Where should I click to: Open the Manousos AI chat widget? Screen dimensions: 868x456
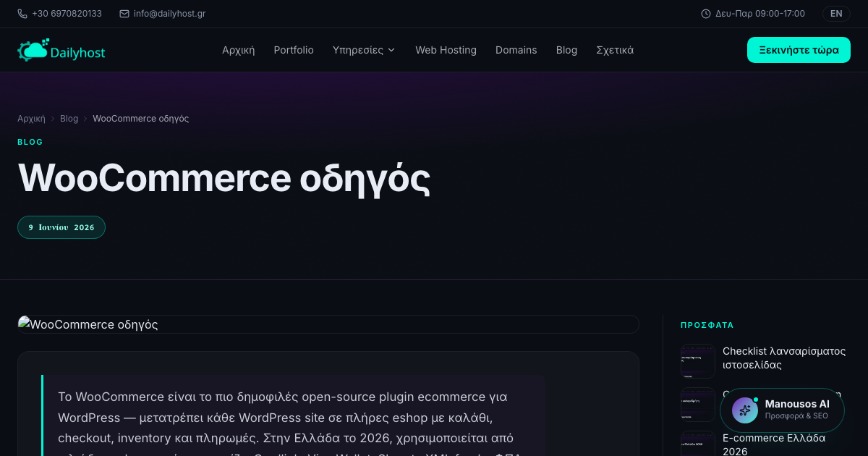tap(782, 410)
